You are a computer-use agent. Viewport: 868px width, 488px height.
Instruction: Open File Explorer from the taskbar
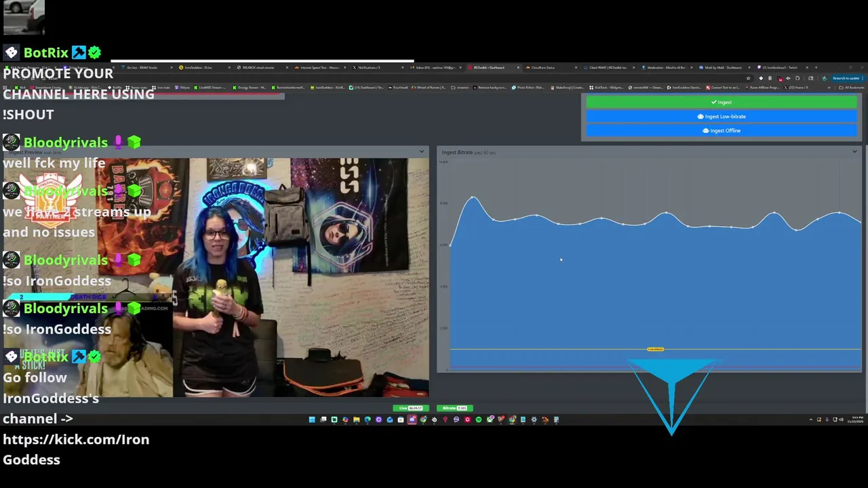(357, 420)
